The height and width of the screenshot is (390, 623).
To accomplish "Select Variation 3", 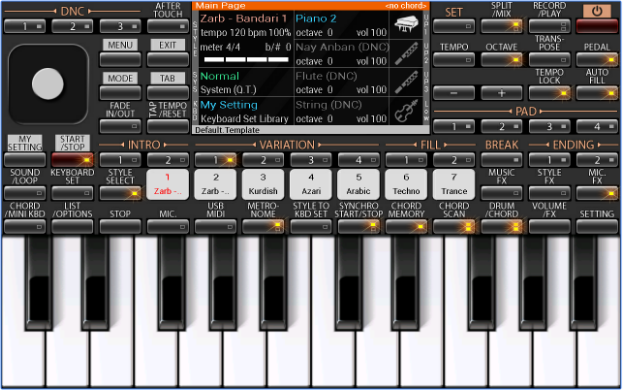I will (311, 160).
